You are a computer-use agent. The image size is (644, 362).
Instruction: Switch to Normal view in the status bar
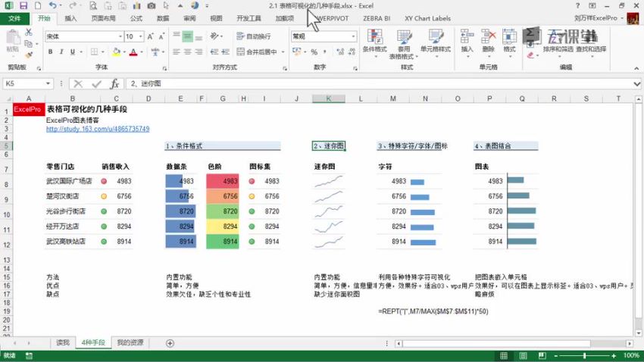pyautogui.click(x=504, y=355)
